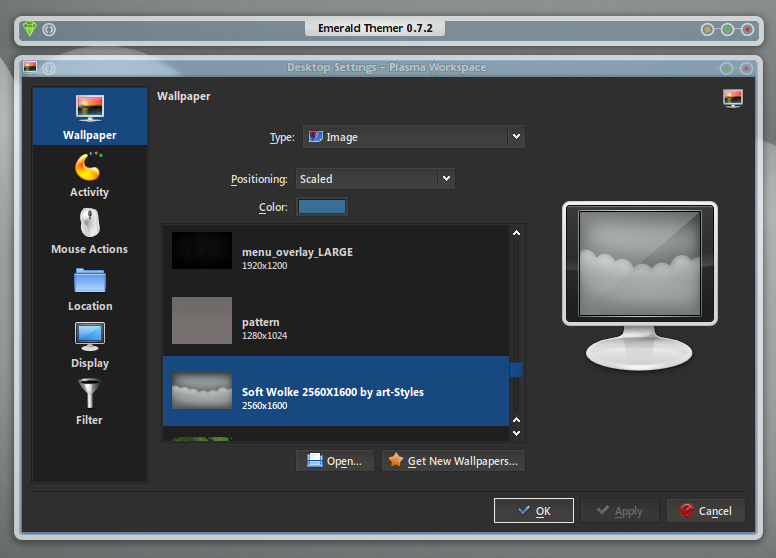The image size is (776, 558).
Task: Pick the wallpaper background Color swatch
Action: pyautogui.click(x=322, y=207)
